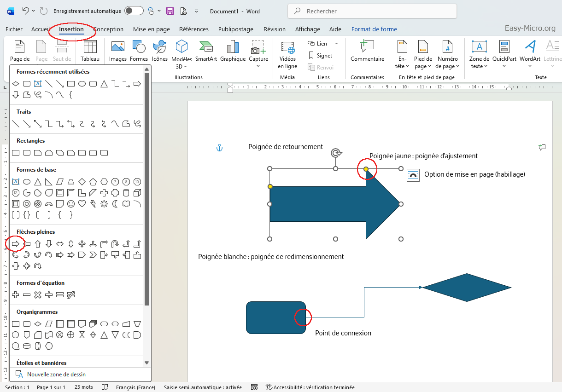The height and width of the screenshot is (392, 562).
Task: Open the Pied de page dropdown
Action: coord(423,63)
